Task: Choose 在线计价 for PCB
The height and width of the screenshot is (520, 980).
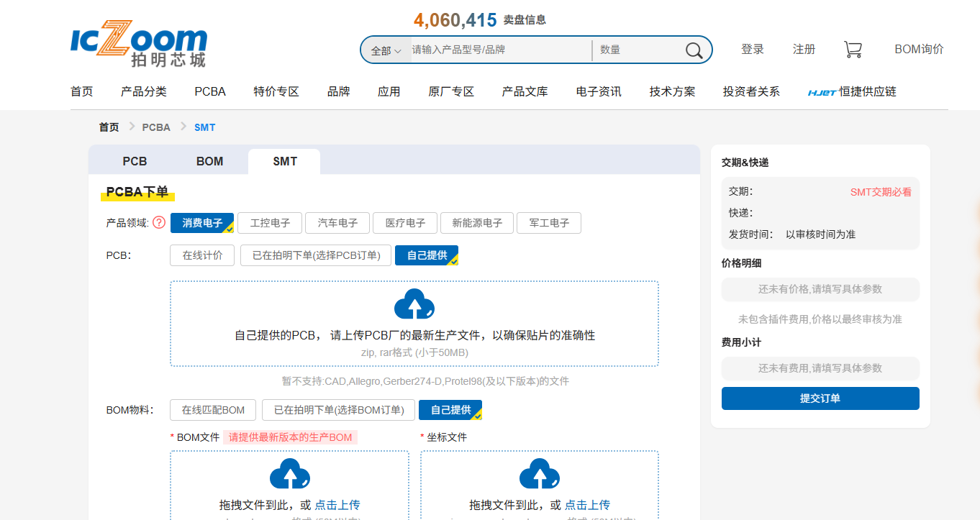Action: pyautogui.click(x=202, y=255)
